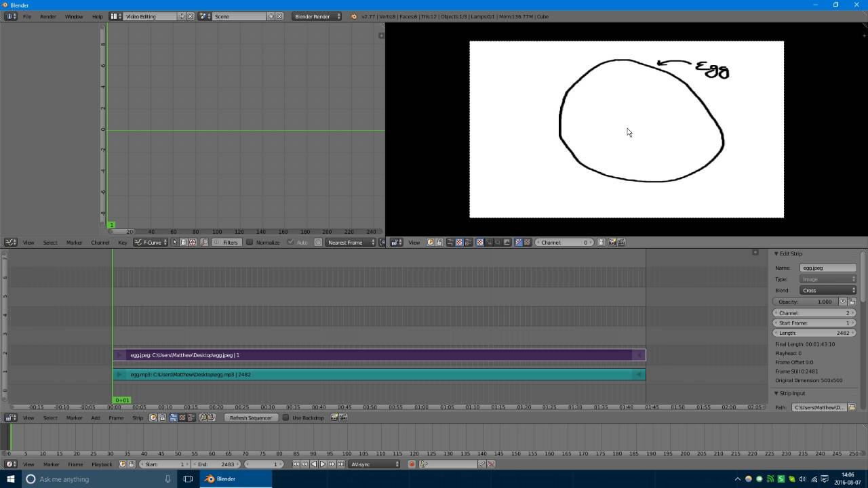Image resolution: width=868 pixels, height=488 pixels.
Task: Click the insert keyframe key icon in timeline
Action: 482,464
